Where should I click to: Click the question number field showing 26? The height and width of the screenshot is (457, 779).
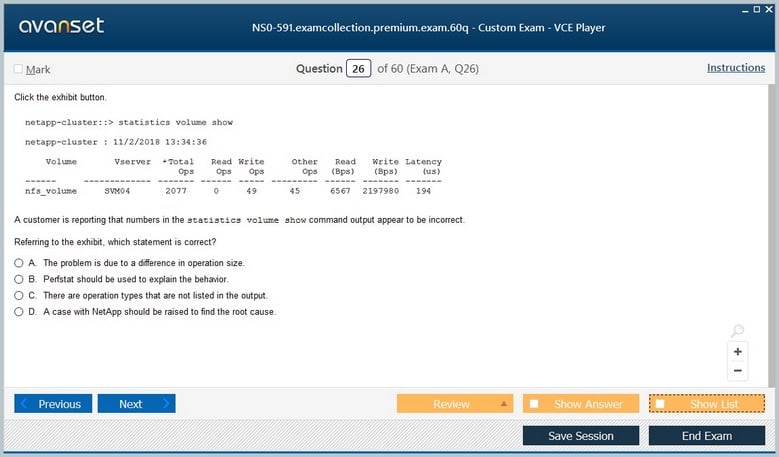(x=357, y=69)
